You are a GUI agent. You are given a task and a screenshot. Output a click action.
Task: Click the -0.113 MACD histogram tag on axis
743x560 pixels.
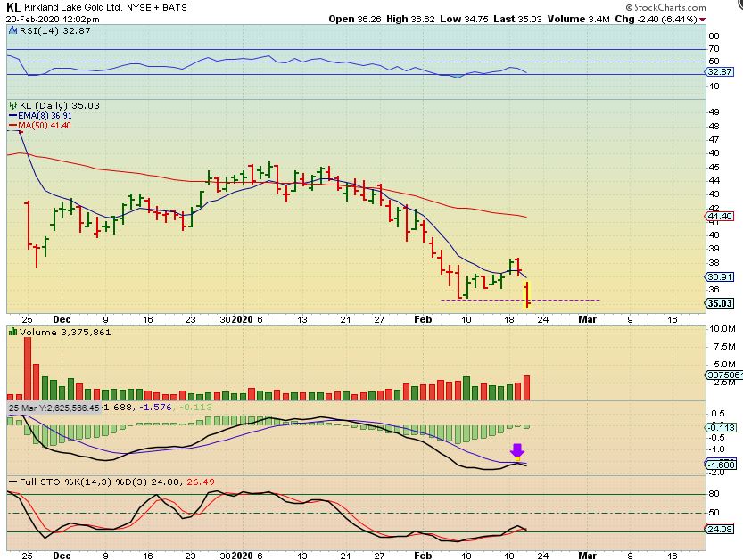click(721, 428)
